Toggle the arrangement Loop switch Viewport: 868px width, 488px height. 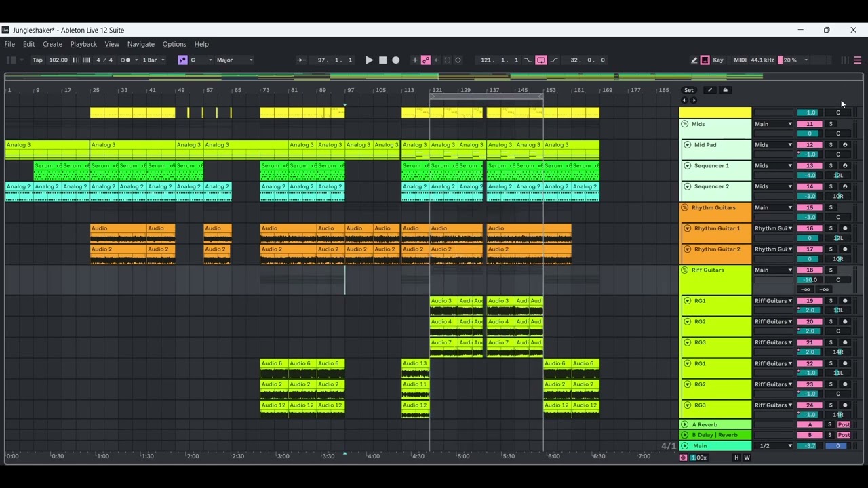tap(541, 60)
